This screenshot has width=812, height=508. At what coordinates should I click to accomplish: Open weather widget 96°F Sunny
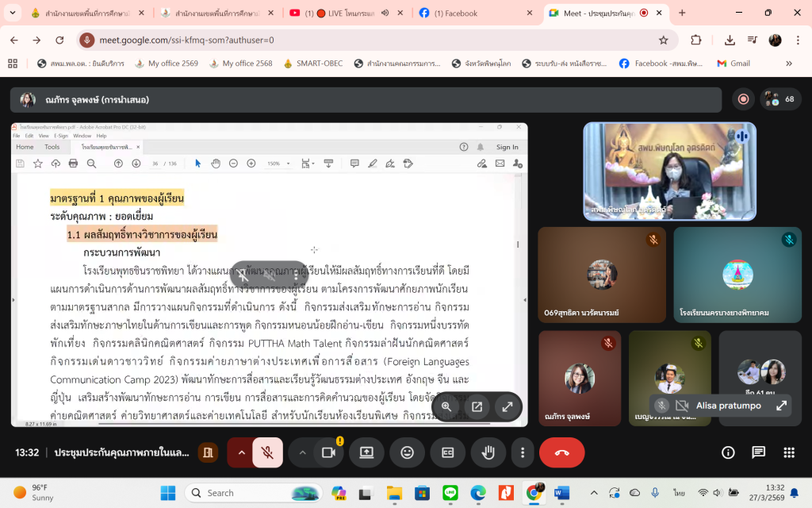[34, 493]
